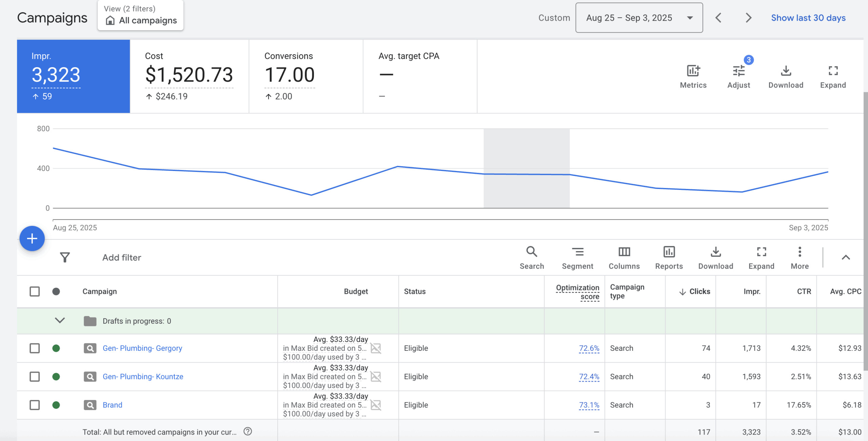Open the Aug 25 – Sep 3 date dropdown

pos(639,18)
